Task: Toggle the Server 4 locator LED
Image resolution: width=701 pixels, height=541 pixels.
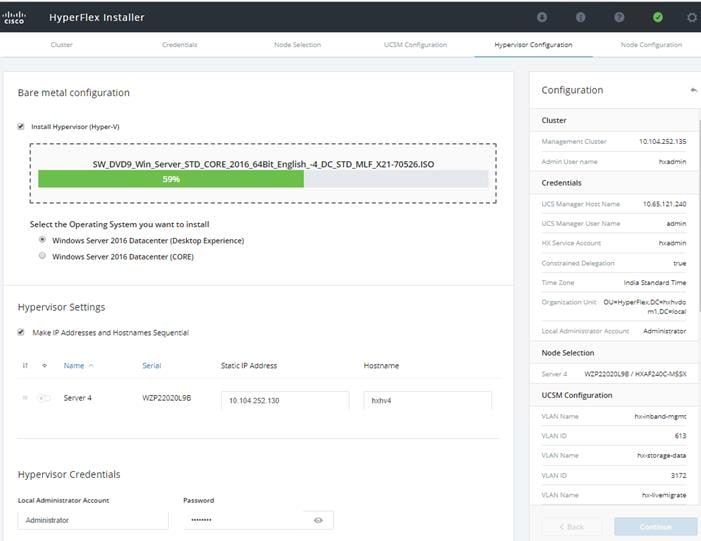Action: [x=44, y=398]
